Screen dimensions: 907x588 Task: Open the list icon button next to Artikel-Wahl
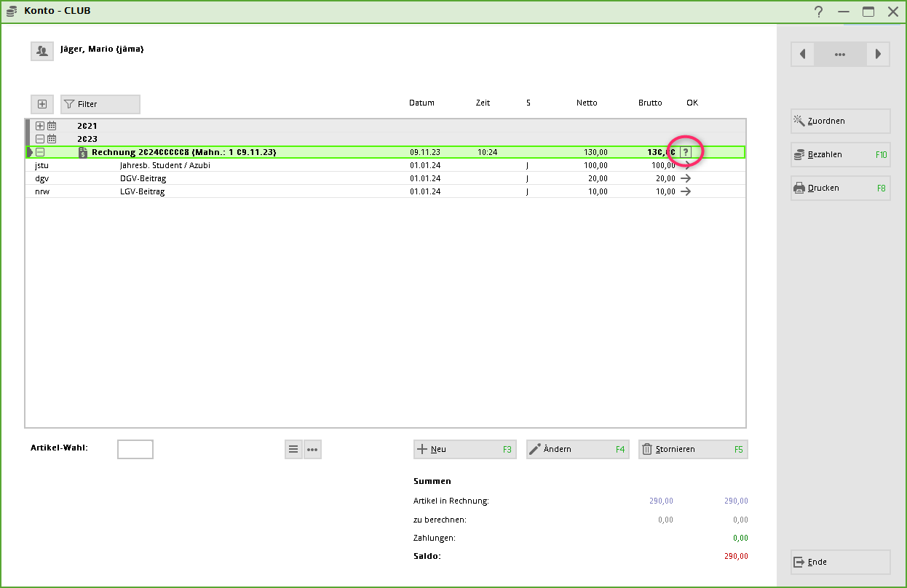[x=293, y=449]
